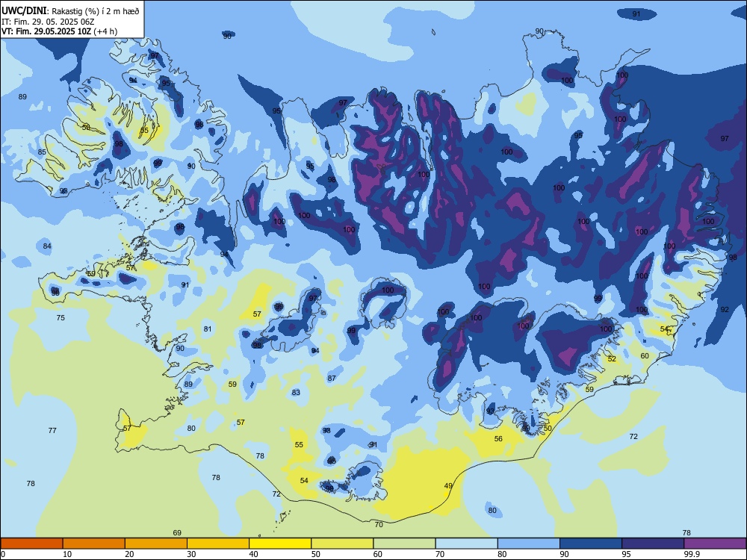
Task: Click the legend tick label '10'
Action: (x=67, y=554)
